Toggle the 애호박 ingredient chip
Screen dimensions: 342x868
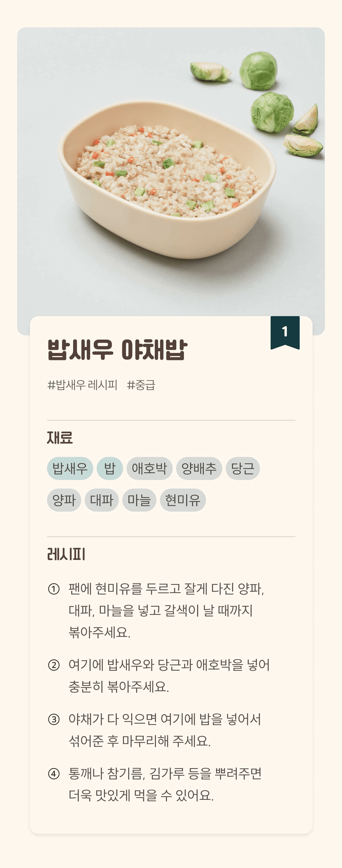[x=149, y=468]
